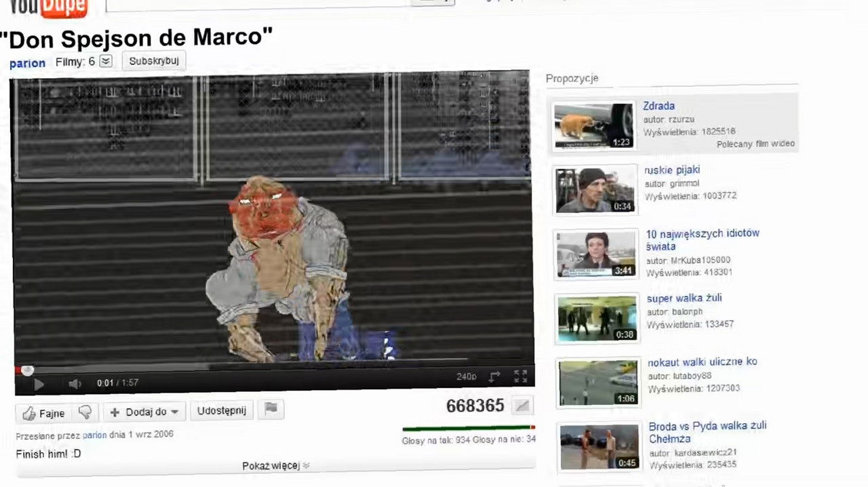Expand description with Pokaż więcej
Viewport: 868px width, 487px height.
click(276, 465)
